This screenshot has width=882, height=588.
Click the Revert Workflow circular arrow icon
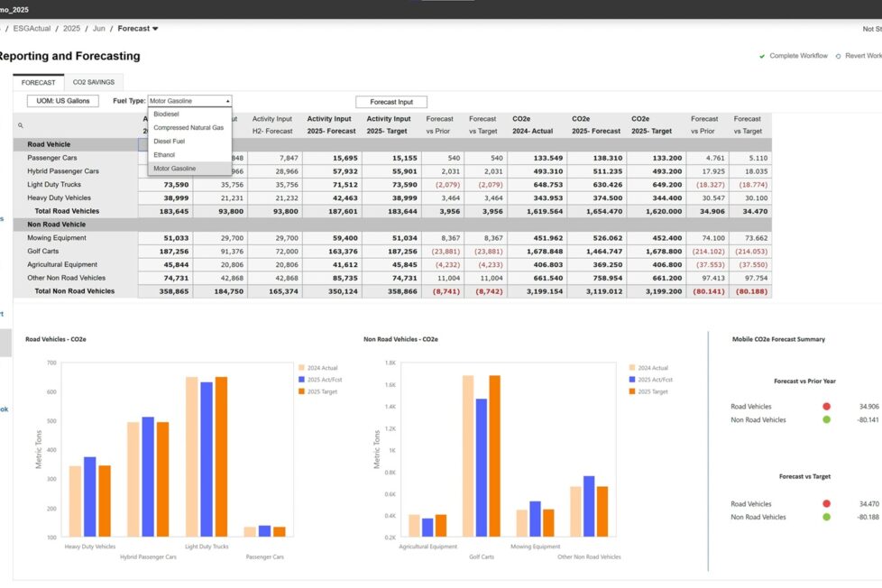[838, 56]
